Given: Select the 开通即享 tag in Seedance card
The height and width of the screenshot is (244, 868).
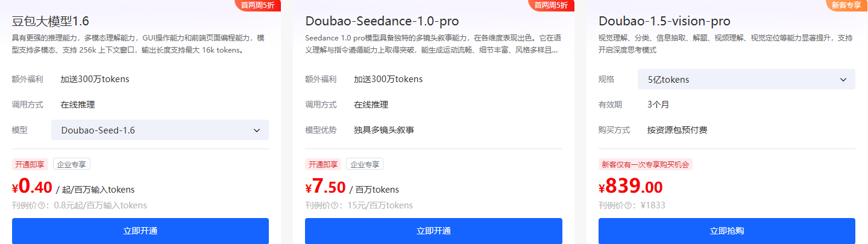Looking at the screenshot, I should pyautogui.click(x=323, y=164).
